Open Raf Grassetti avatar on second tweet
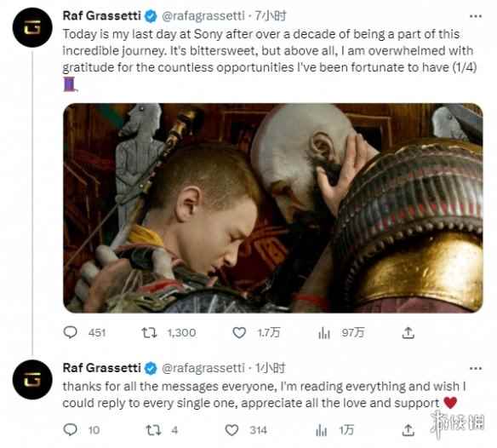The width and height of the screenshot is (497, 448). coord(32,380)
